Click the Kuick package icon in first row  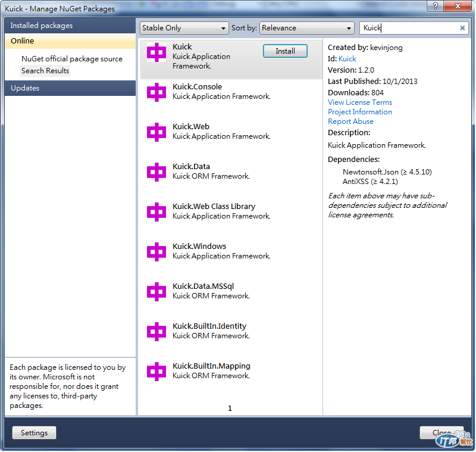pos(156,52)
